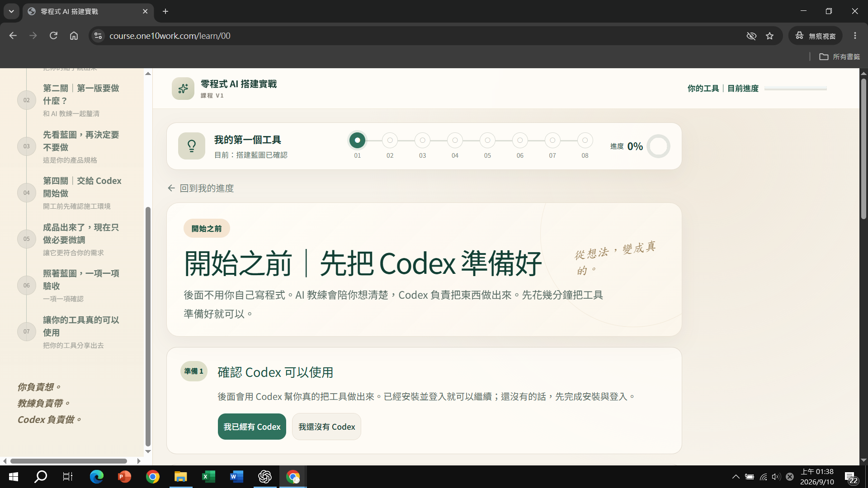
Task: Select progress step 06 circle
Action: click(520, 140)
